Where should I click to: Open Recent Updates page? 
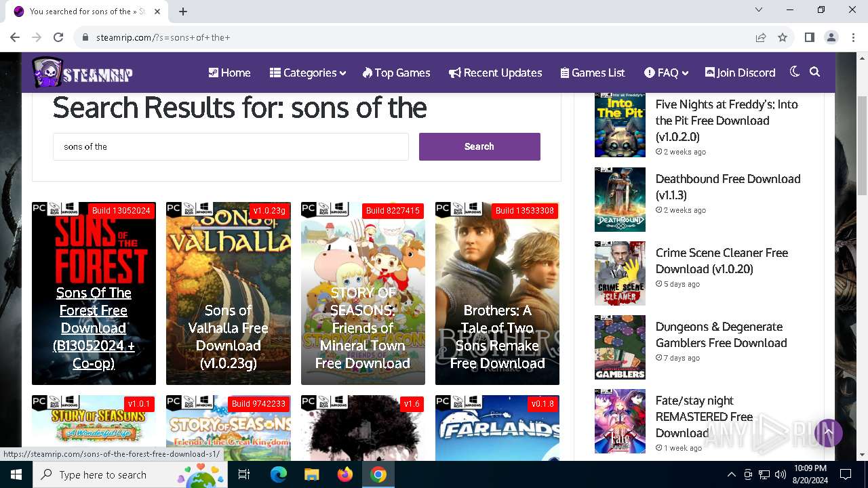click(496, 73)
